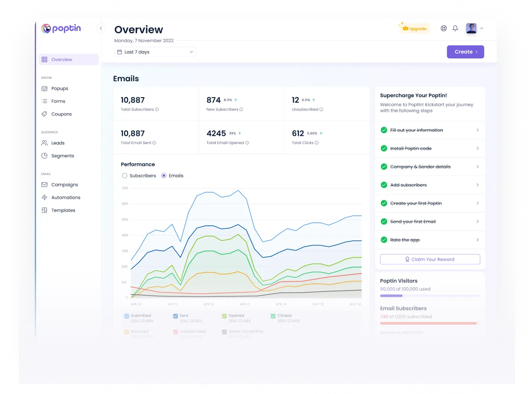Screen dimensions: 532x394
Task: Click the Claim Your Reward button
Action: click(430, 259)
